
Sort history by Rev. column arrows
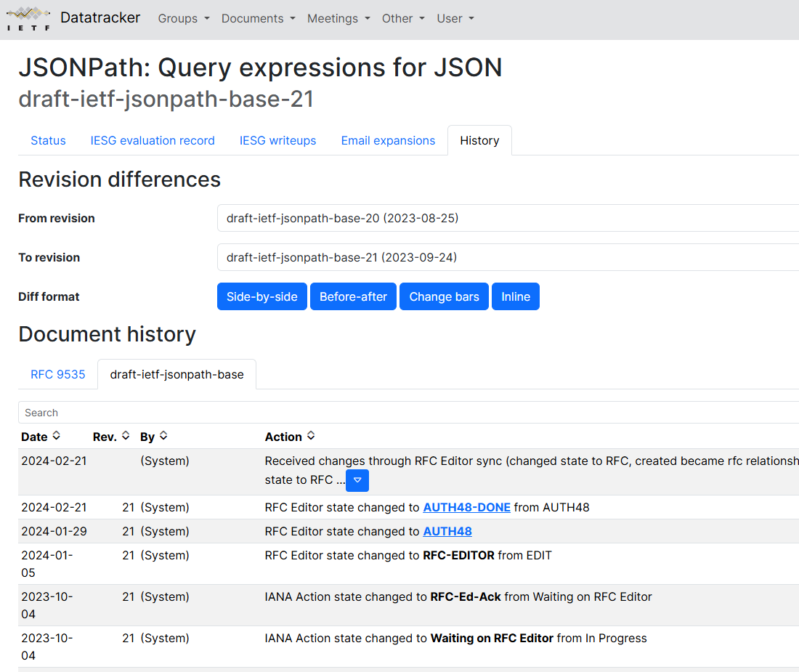point(126,436)
